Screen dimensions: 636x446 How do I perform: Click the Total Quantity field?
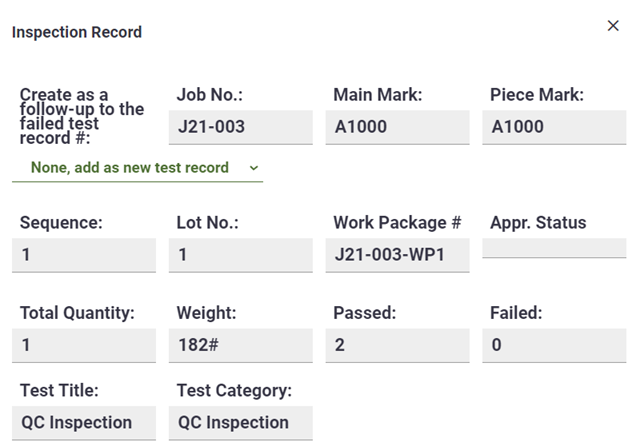(84, 345)
